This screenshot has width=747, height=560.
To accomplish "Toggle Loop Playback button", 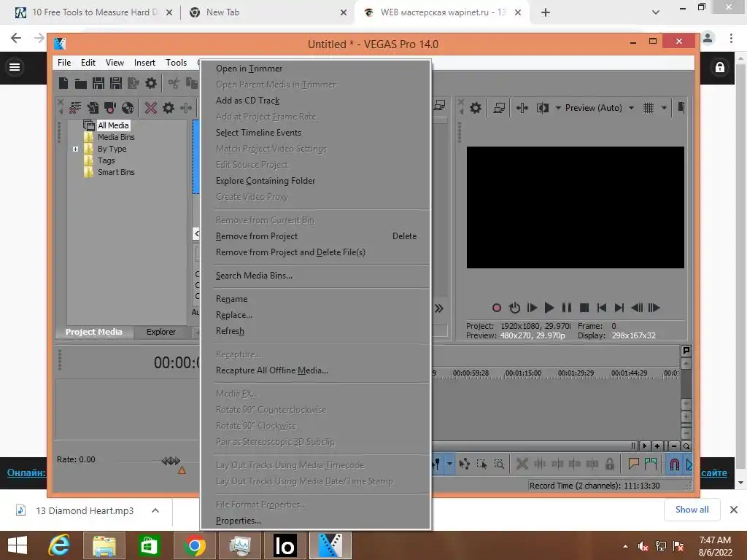I will tap(514, 308).
